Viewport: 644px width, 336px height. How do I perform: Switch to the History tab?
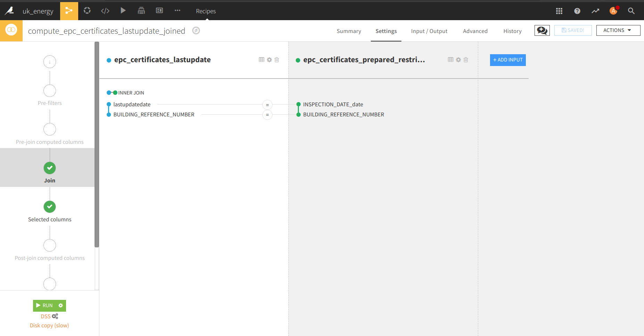512,31
